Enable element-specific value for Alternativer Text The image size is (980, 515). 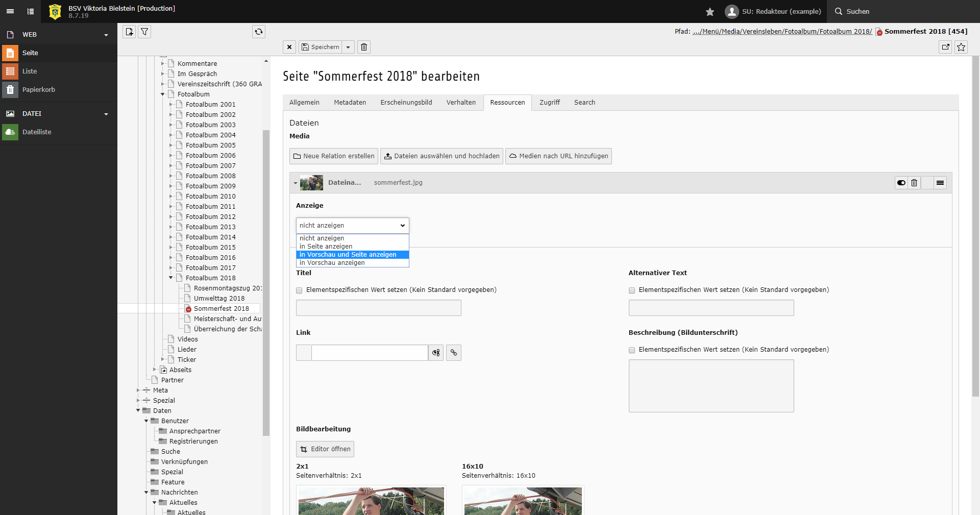point(632,290)
